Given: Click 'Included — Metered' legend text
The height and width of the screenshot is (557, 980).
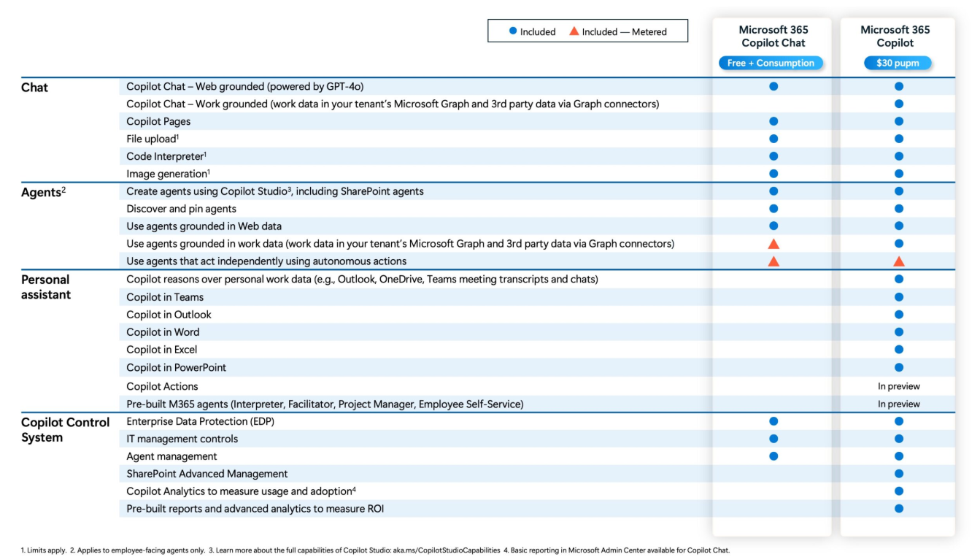Looking at the screenshot, I should coord(624,31).
